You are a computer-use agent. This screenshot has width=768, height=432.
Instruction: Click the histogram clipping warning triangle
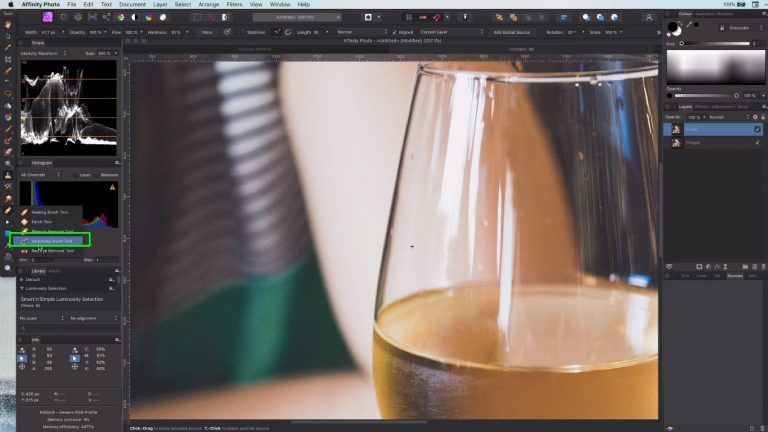[x=113, y=187]
